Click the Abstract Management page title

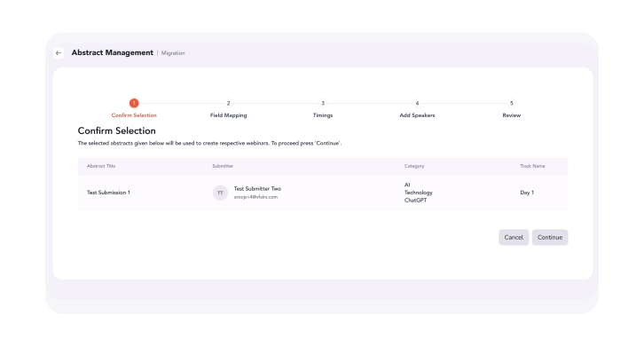[112, 52]
